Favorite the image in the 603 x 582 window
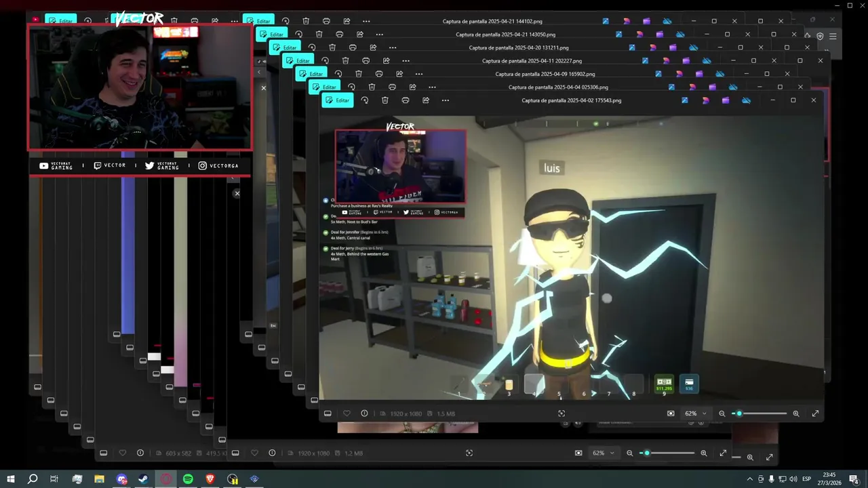This screenshot has height=488, width=868. [122, 453]
